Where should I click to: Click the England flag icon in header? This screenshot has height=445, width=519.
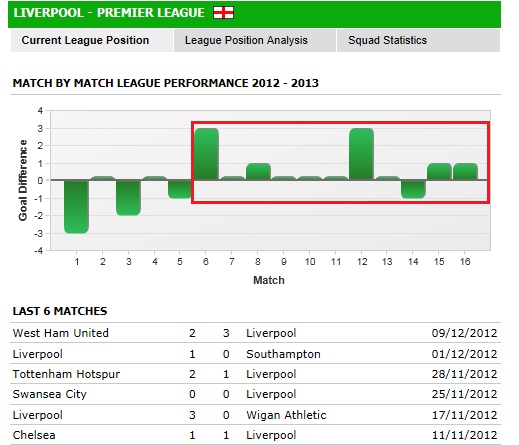[x=223, y=13]
